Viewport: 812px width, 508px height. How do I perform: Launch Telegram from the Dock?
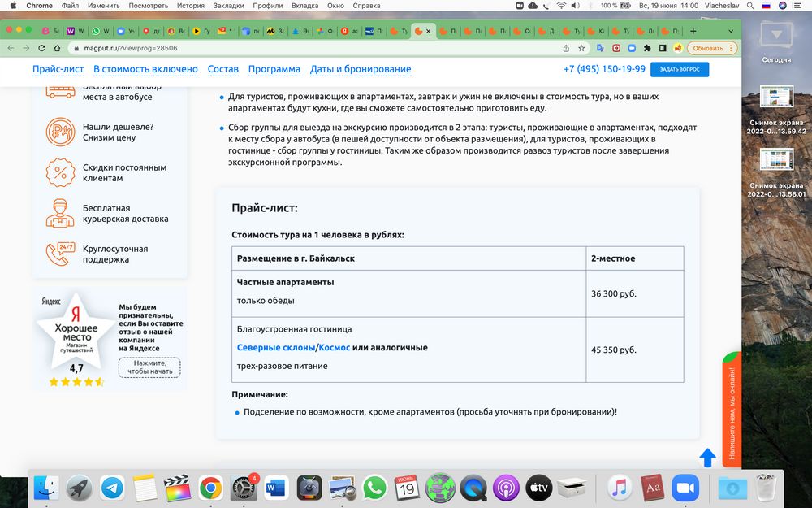pos(113,488)
